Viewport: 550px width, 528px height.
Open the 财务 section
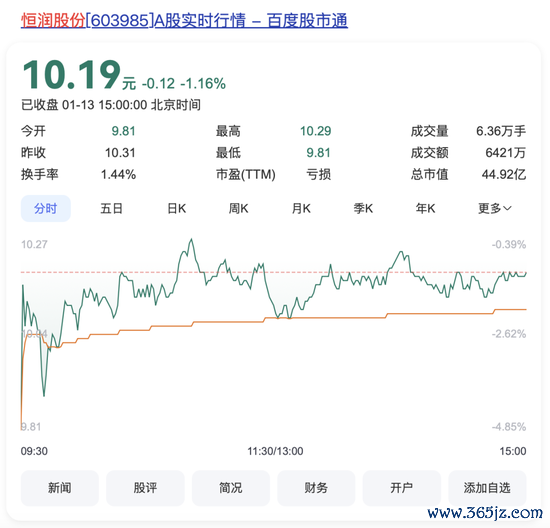coord(316,488)
